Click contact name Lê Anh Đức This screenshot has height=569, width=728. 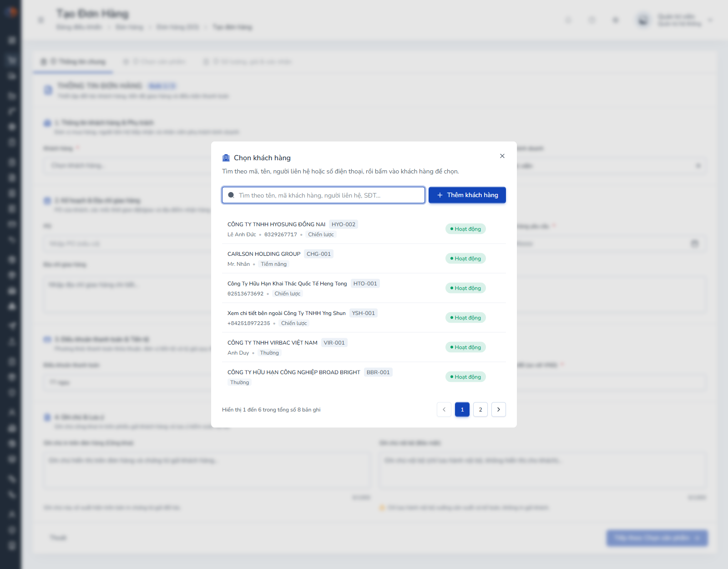pyautogui.click(x=242, y=234)
